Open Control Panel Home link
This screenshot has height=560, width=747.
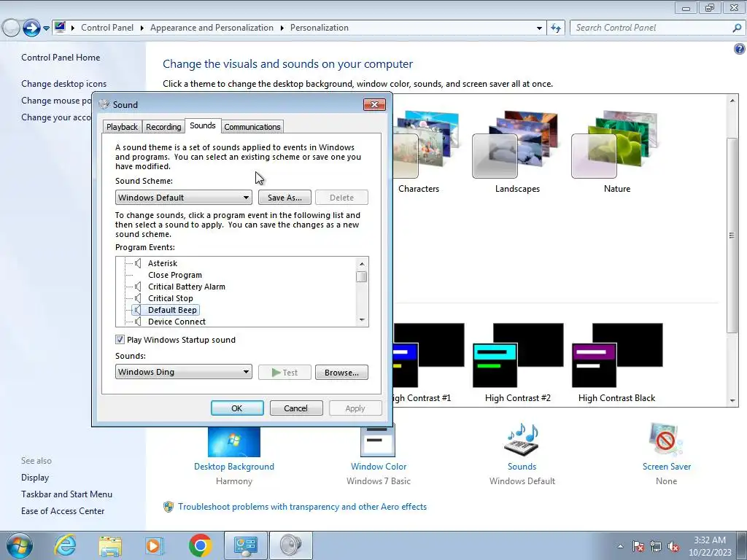(x=61, y=58)
